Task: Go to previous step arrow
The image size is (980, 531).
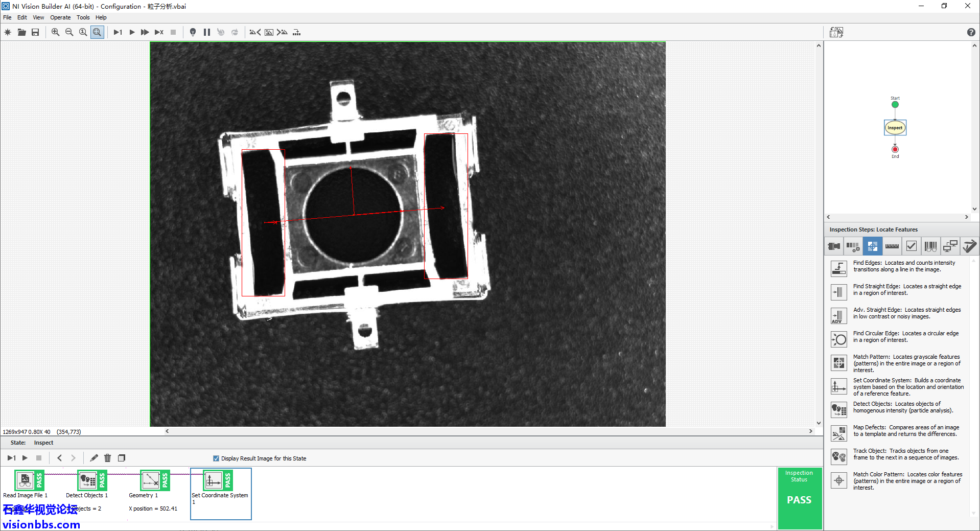Action: 59,458
